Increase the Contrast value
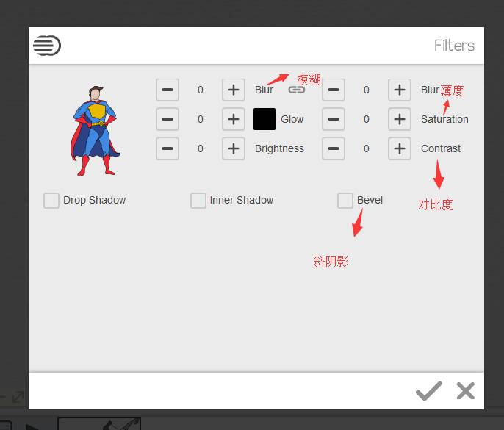The height and width of the screenshot is (430, 504). tap(399, 148)
